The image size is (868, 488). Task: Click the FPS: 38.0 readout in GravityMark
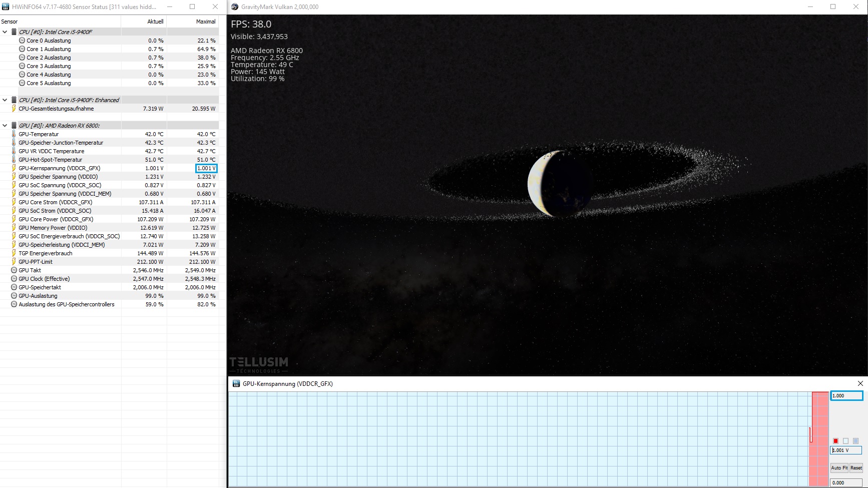[x=251, y=24]
